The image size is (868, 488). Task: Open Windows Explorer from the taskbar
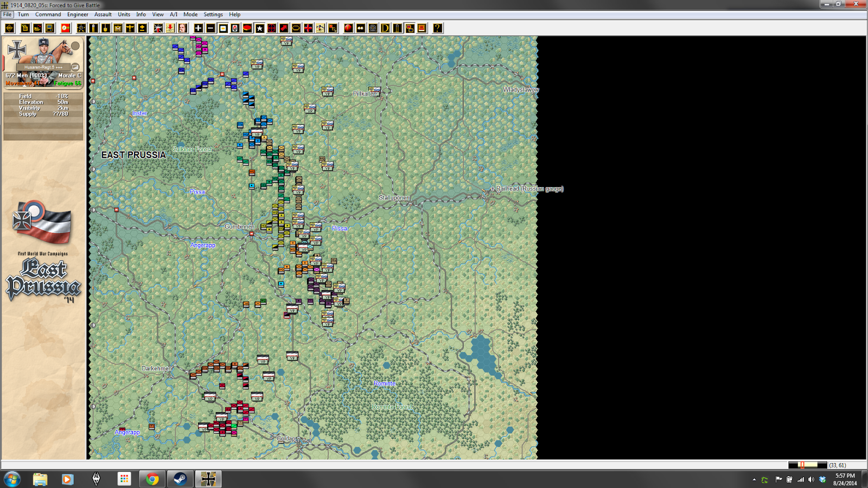pos(40,479)
